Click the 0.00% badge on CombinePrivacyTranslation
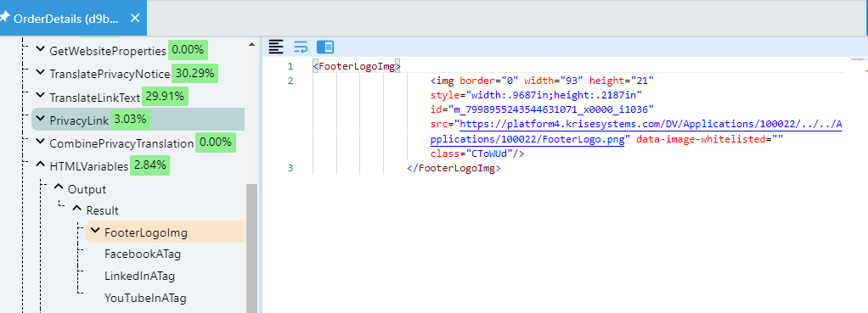 coord(216,143)
